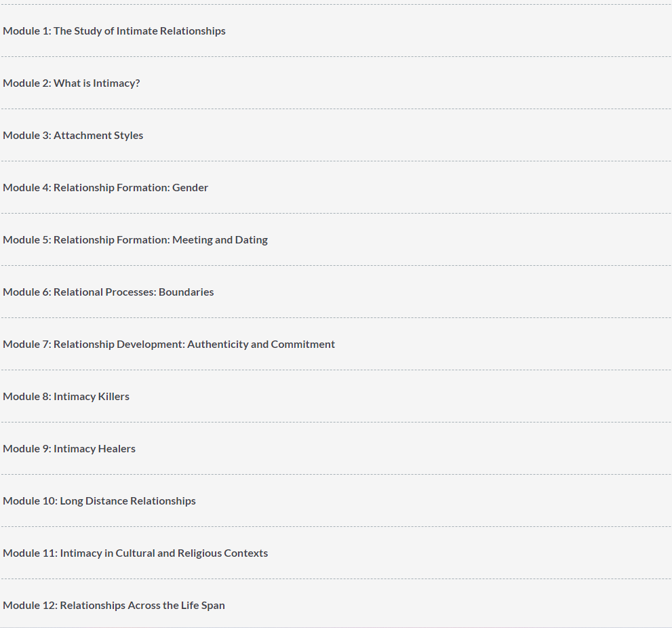Image resolution: width=672 pixels, height=628 pixels.
Task: Click the Module 2 section heading
Action: point(71,83)
